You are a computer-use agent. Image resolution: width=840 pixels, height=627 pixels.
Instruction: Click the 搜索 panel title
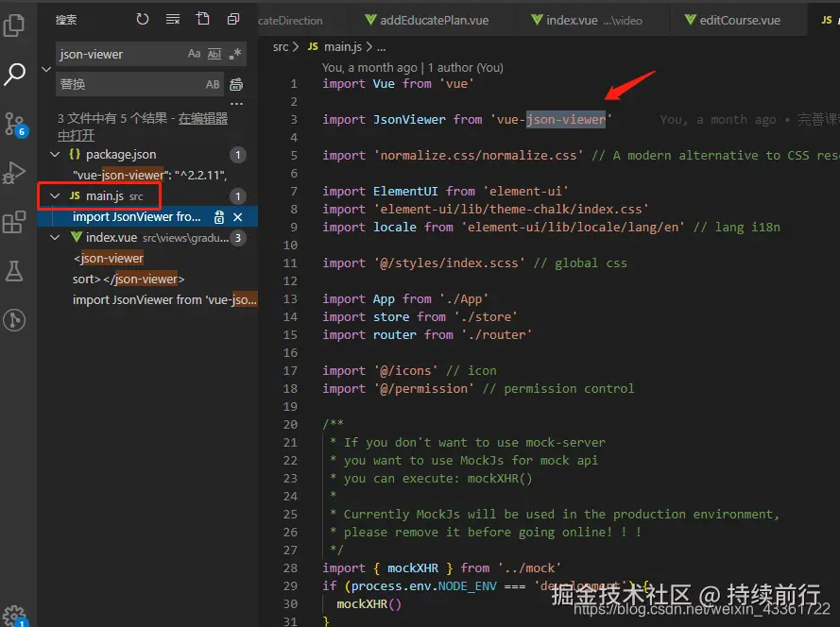coord(66,20)
